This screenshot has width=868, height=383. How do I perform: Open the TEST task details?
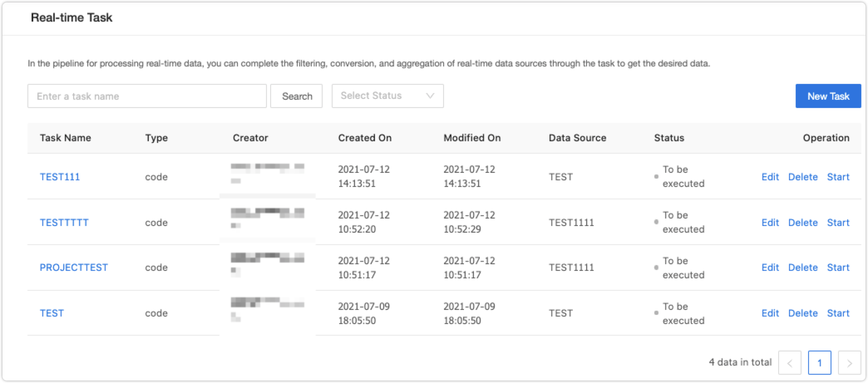pos(52,313)
